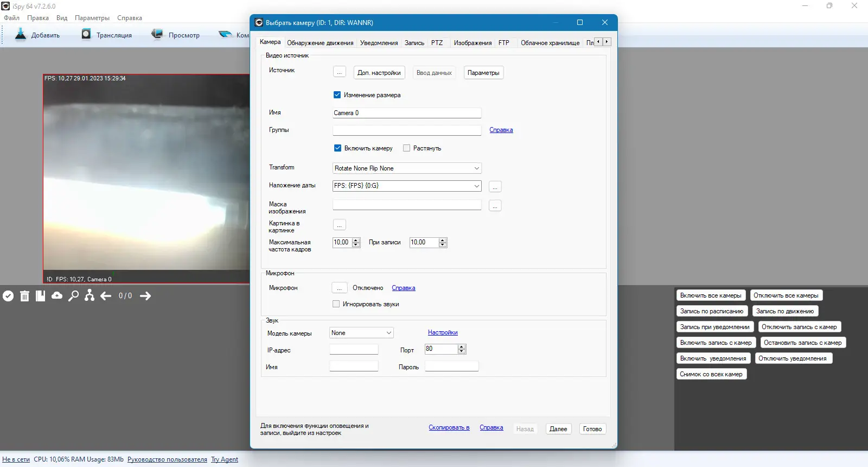Screen dimensions: 868x467
Task: Click the cloud upload icon
Action: coord(57,296)
